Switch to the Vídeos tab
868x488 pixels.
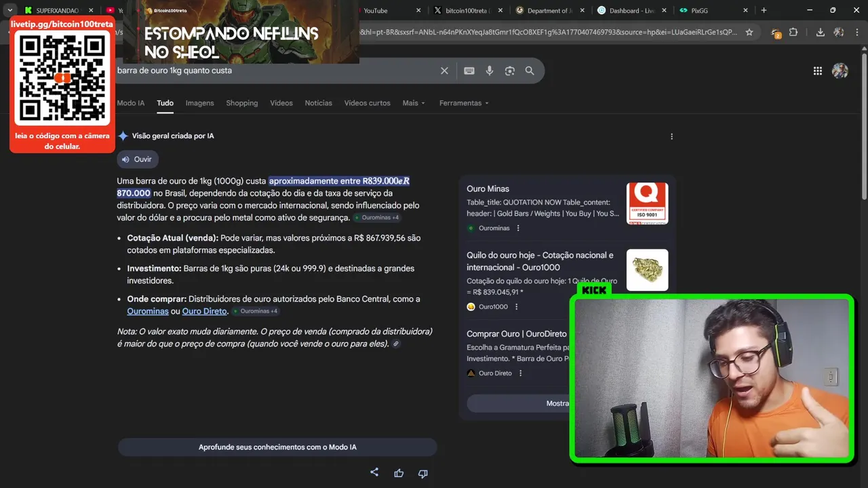coord(281,103)
